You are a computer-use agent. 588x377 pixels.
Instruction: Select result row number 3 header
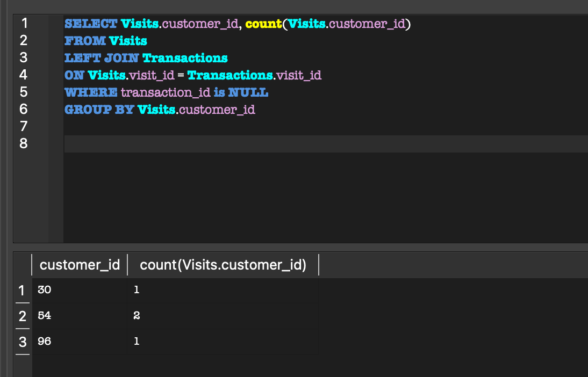coord(22,341)
